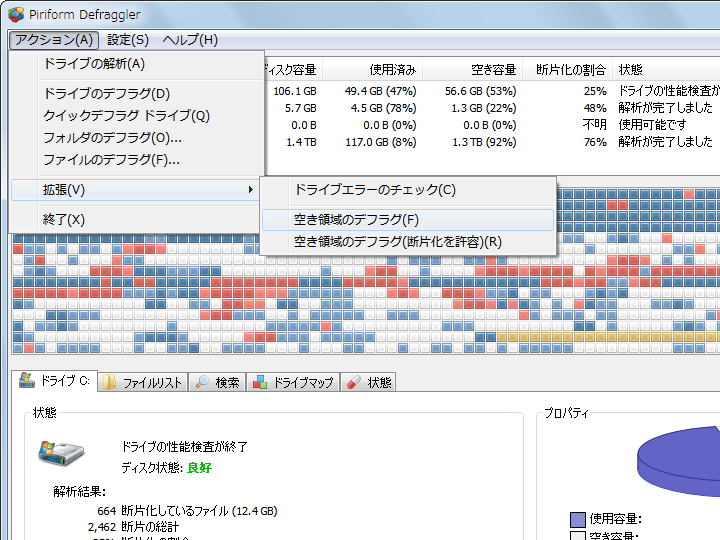Click the ドライブの性能検査が終了 status text
720x540 pixels.
tap(184, 447)
